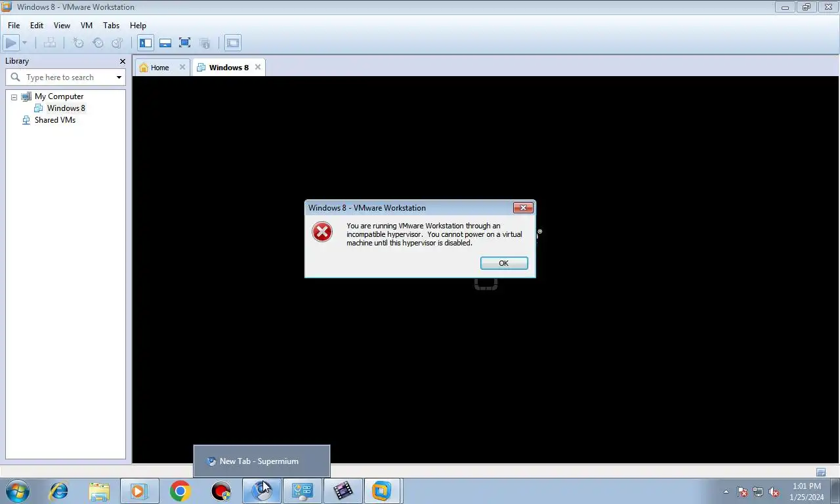The image size is (840, 504).
Task: Open the Manage Snapshots toolbar icon
Action: (x=117, y=43)
